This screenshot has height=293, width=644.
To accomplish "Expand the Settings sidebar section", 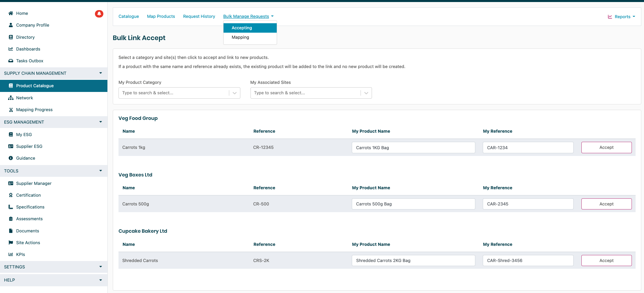I will point(100,267).
